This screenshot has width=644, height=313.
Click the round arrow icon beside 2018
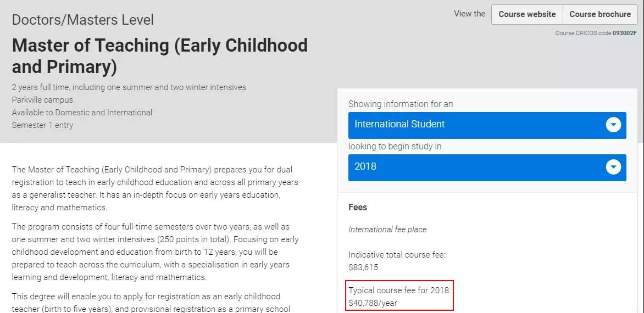[613, 166]
